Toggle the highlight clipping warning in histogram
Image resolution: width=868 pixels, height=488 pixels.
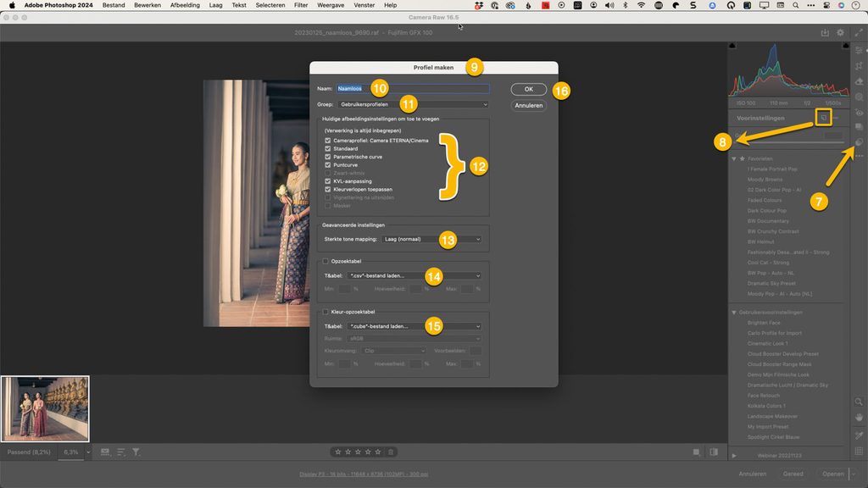(845, 46)
